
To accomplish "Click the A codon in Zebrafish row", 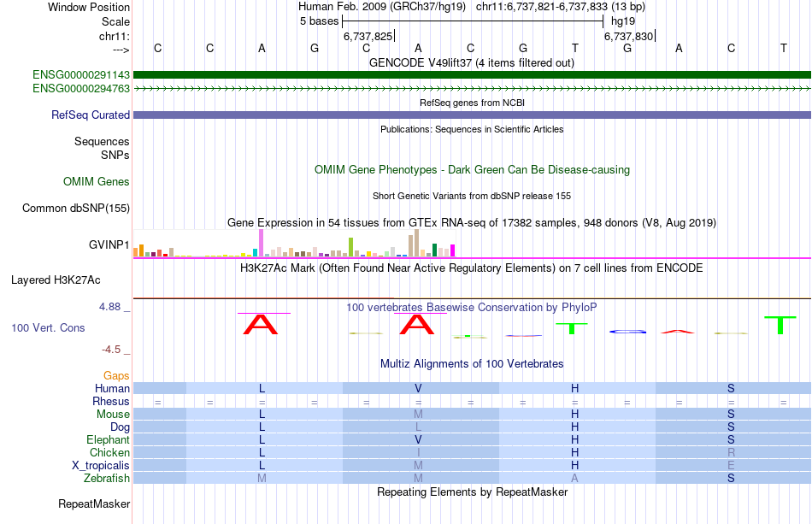I will click(574, 478).
